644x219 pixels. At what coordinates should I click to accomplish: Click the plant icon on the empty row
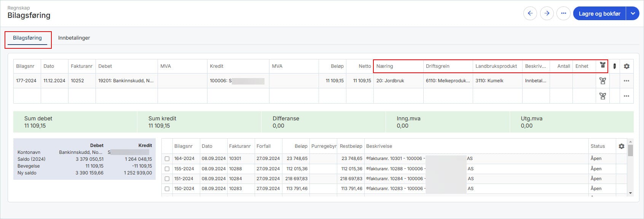pyautogui.click(x=603, y=96)
